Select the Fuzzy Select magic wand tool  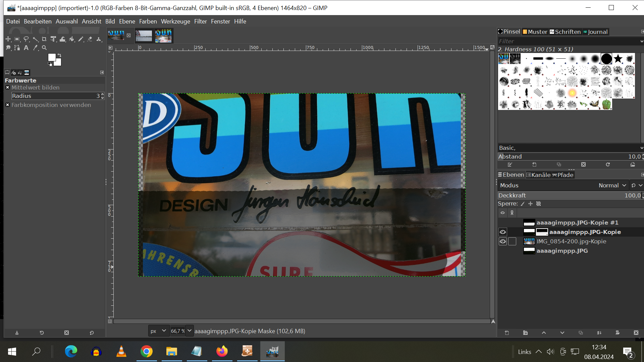coord(35,39)
